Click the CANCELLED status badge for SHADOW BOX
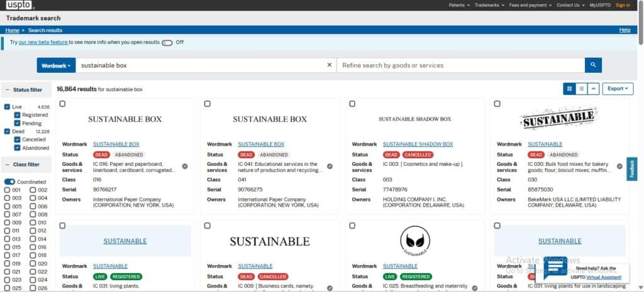The image size is (644, 292). 418,155
